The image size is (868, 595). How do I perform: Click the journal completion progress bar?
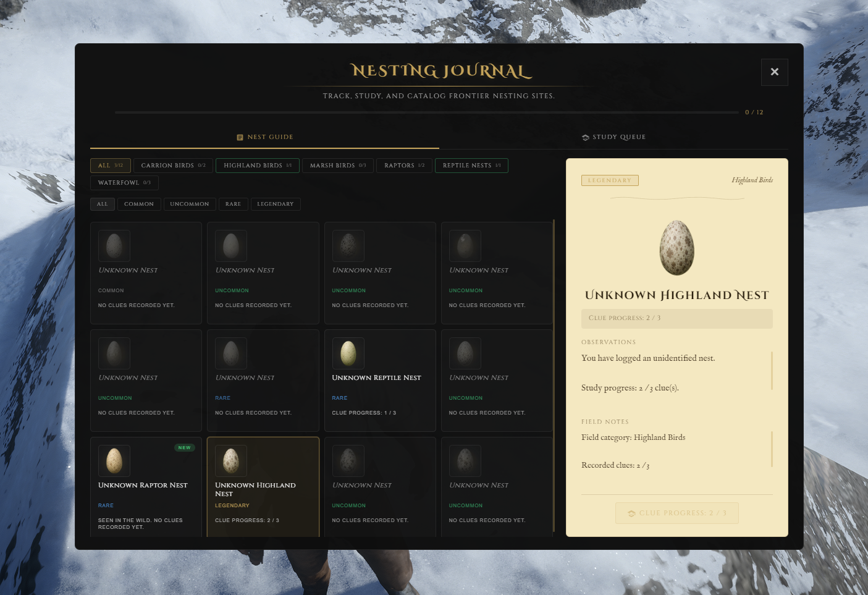[427, 112]
